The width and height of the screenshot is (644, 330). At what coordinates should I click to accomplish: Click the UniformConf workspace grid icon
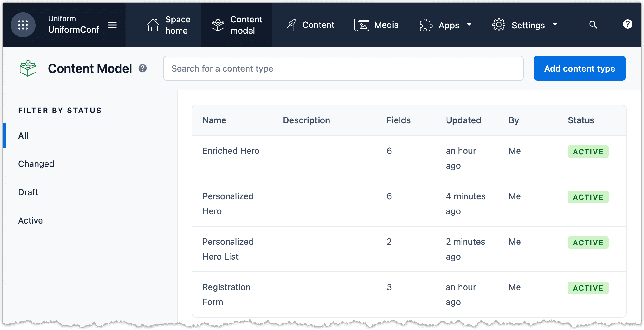coord(23,25)
